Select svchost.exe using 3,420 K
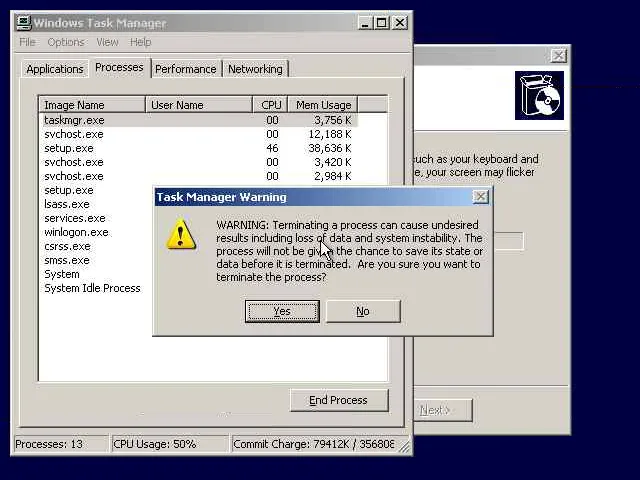Screen dimensions: 640x480 (x=199, y=162)
